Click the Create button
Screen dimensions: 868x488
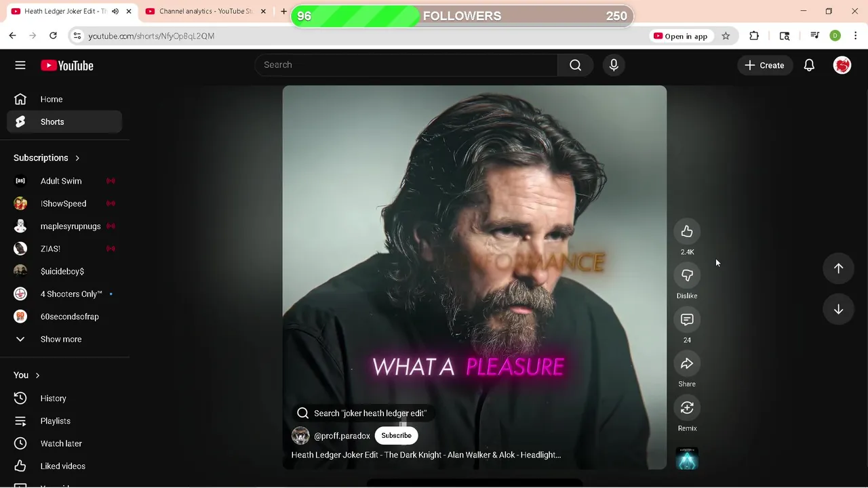tap(764, 65)
